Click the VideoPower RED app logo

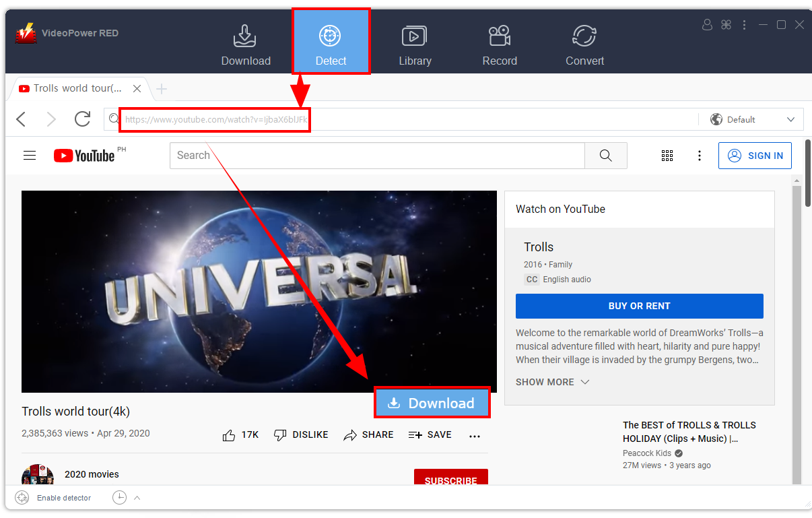tap(26, 33)
